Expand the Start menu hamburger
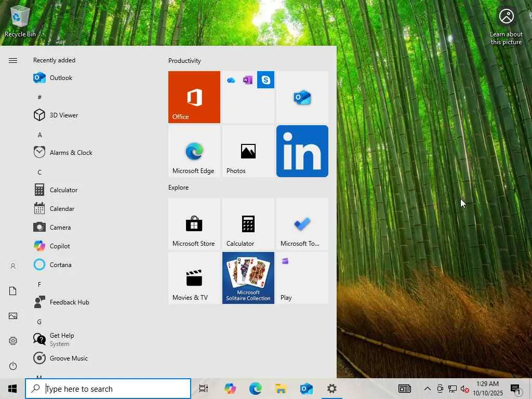 click(13, 61)
